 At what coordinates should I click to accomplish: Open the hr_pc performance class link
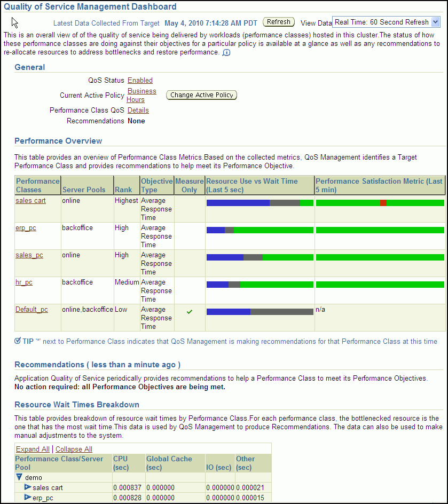tap(23, 282)
